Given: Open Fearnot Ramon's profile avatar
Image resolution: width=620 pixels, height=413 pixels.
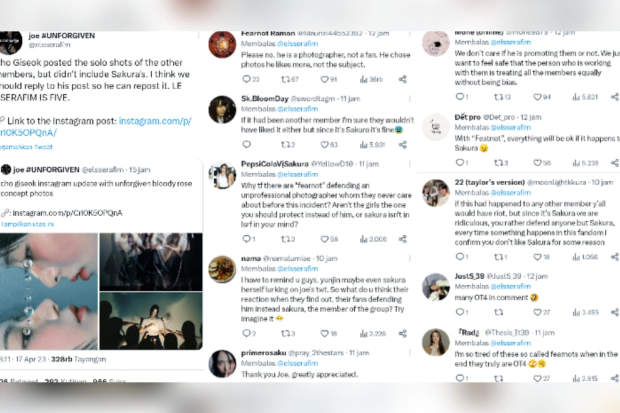Looking at the screenshot, I should click(x=222, y=45).
